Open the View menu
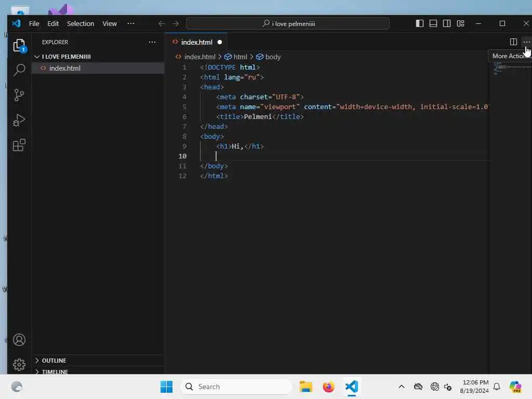The width and height of the screenshot is (532, 399). tap(110, 23)
